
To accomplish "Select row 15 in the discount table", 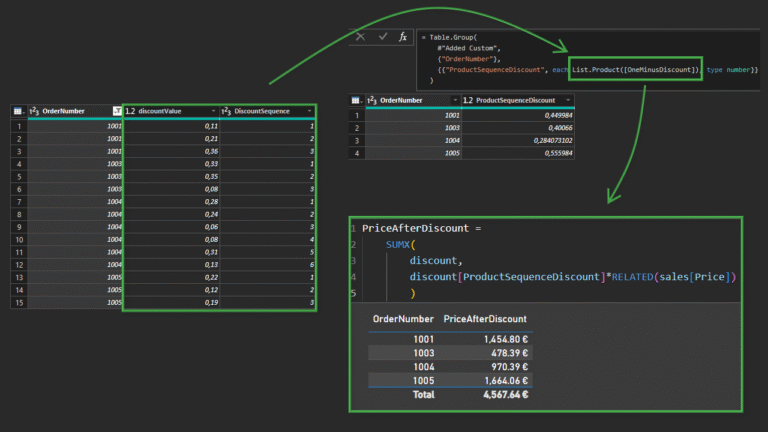I will 17,301.
